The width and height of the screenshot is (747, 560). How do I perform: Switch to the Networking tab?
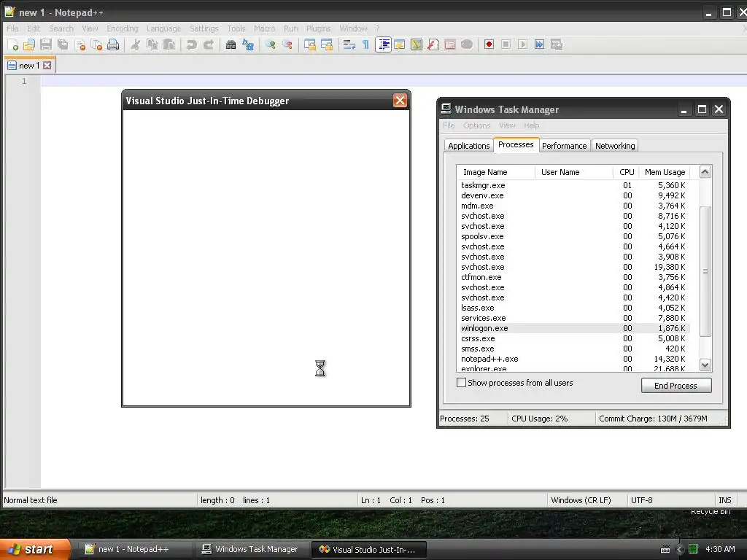(615, 146)
